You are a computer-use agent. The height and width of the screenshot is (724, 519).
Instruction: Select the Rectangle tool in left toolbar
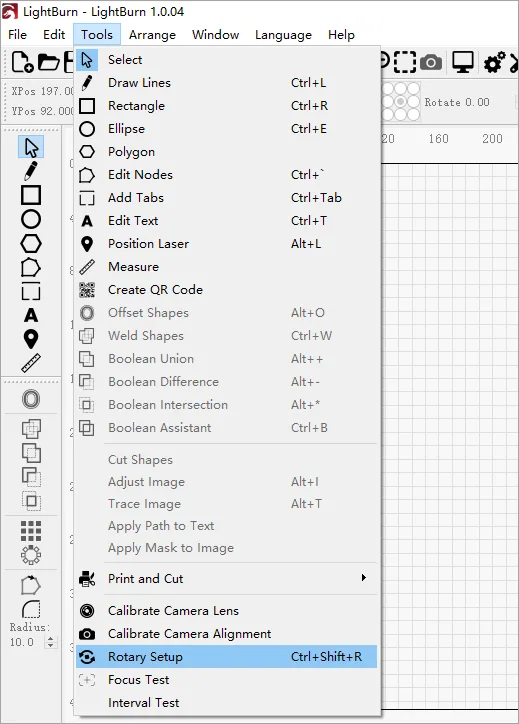(x=31, y=195)
